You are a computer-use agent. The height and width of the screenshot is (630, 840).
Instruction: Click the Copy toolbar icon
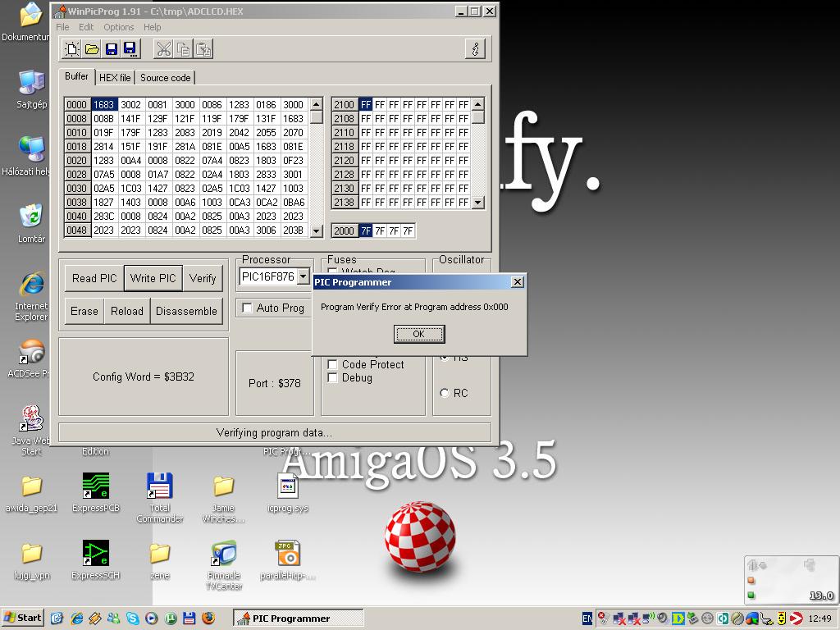pyautogui.click(x=183, y=49)
